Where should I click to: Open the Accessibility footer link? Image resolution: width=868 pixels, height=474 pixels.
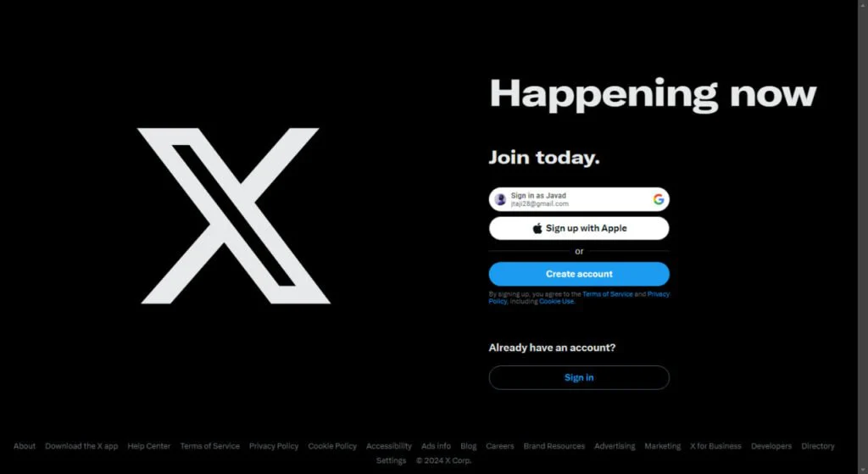388,446
